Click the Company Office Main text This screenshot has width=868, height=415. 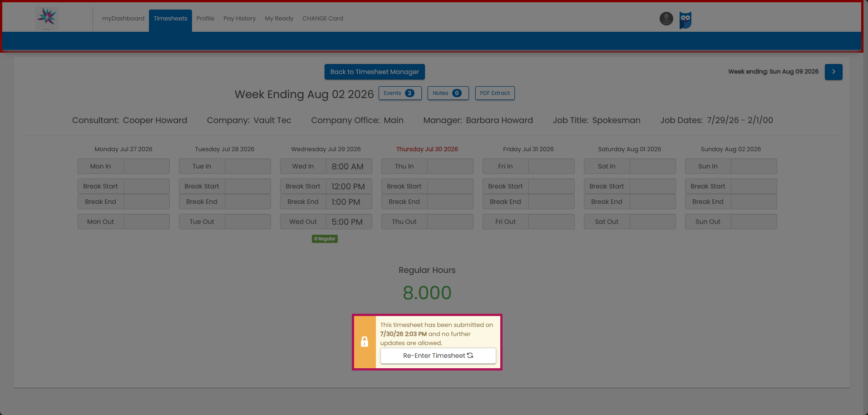tap(357, 120)
